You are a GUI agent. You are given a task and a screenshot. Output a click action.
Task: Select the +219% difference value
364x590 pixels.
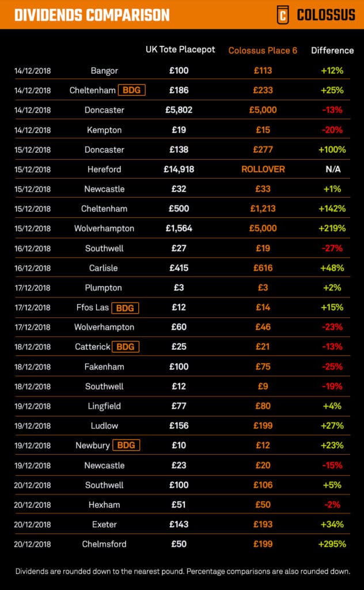(x=332, y=228)
